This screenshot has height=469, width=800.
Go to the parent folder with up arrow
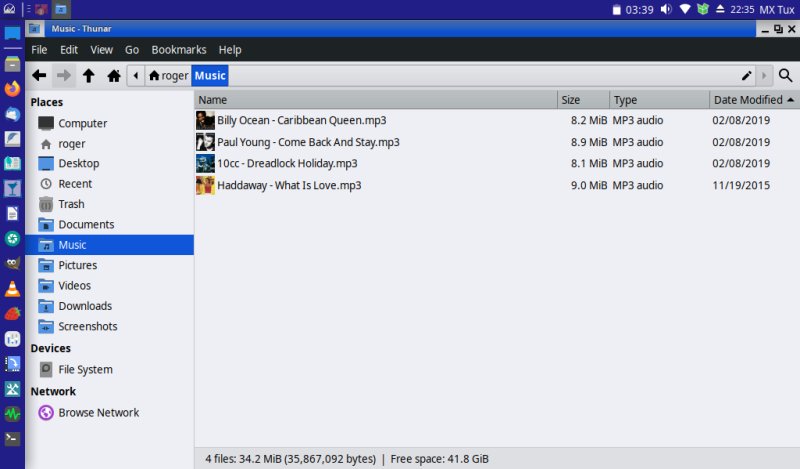(89, 76)
